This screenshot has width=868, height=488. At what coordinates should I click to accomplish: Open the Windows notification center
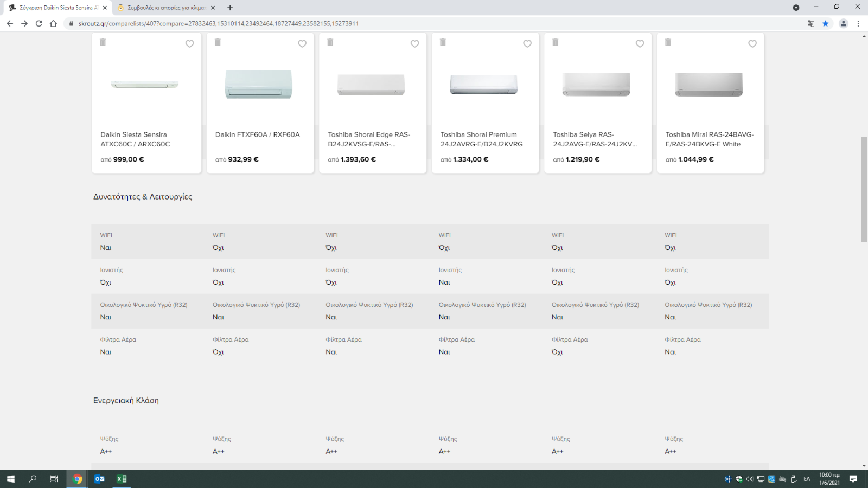point(853,479)
